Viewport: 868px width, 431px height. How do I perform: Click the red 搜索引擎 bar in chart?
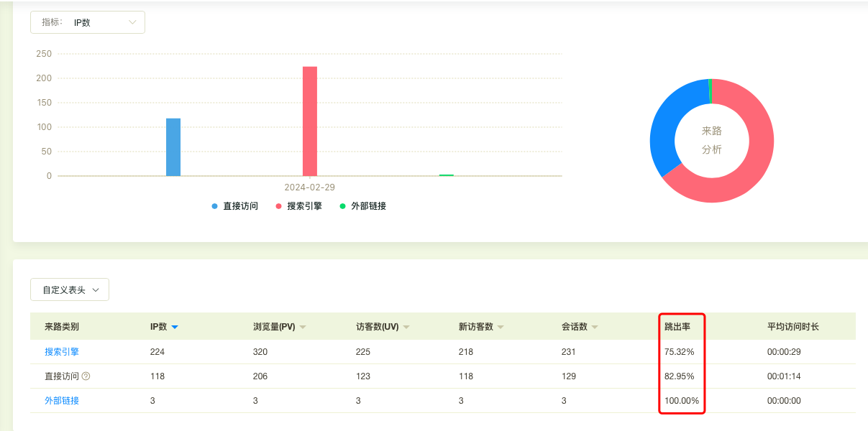(310, 122)
